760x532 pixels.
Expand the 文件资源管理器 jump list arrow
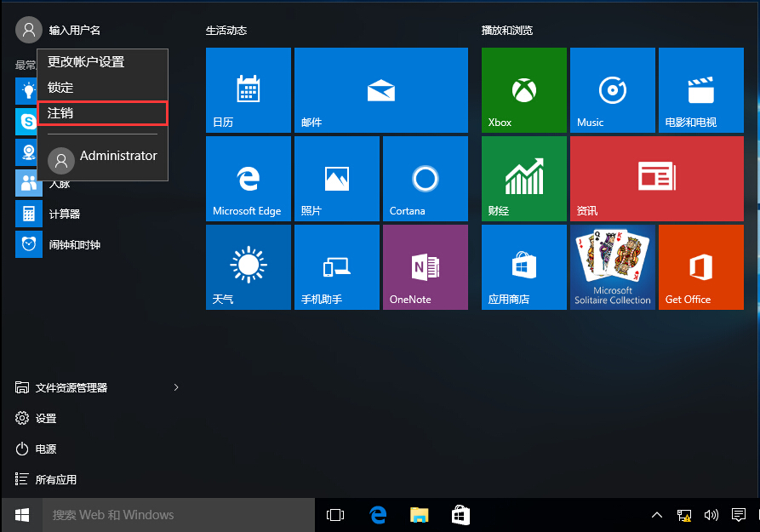pos(176,387)
